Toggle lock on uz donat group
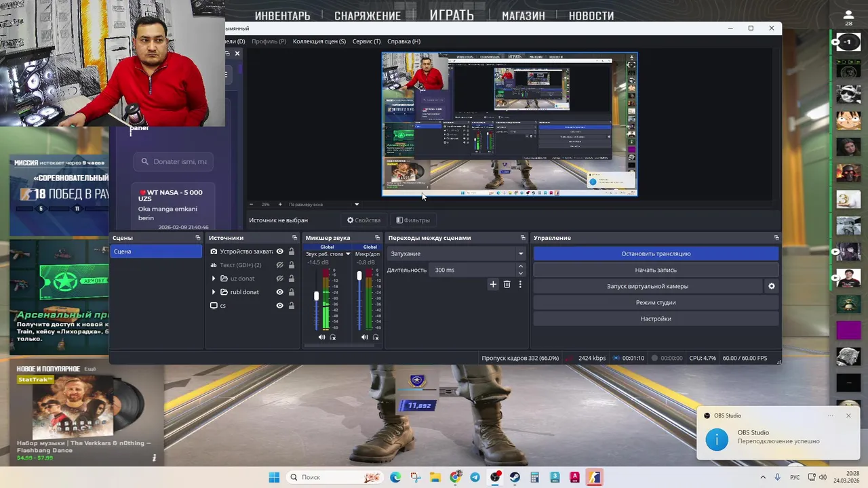 click(x=292, y=279)
